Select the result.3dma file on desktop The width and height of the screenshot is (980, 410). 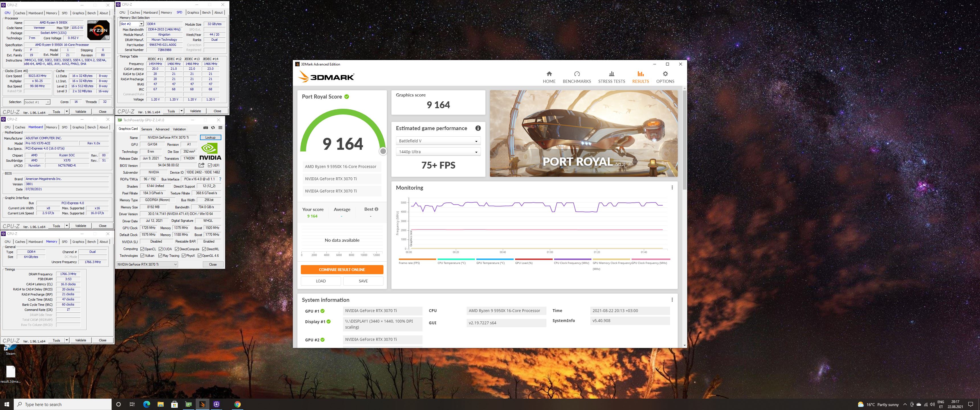(11, 374)
